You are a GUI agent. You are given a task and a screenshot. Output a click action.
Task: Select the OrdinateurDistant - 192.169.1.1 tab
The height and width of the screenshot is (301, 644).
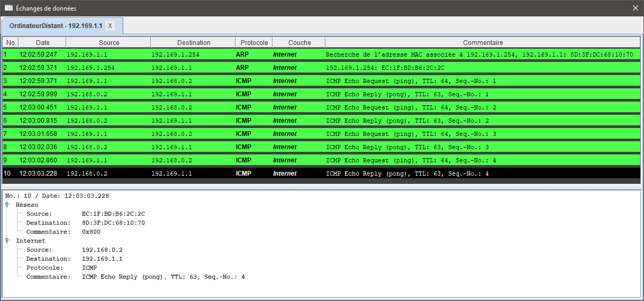[56, 26]
